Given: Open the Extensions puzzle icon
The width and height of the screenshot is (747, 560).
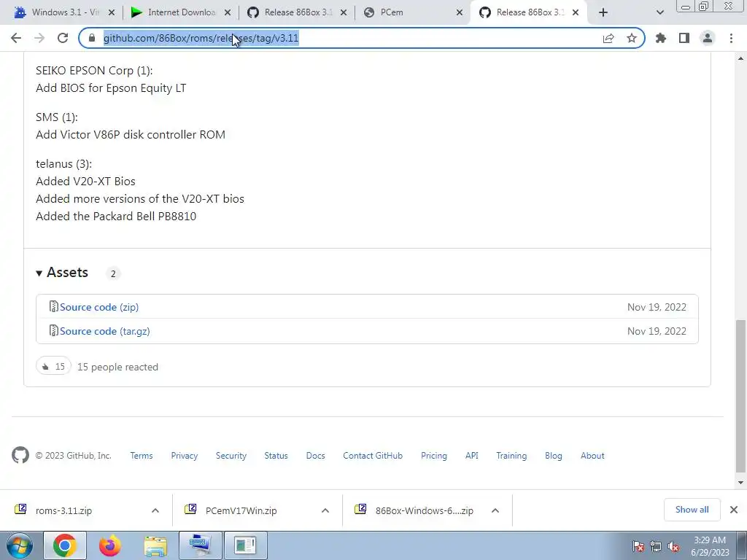Looking at the screenshot, I should click(661, 38).
